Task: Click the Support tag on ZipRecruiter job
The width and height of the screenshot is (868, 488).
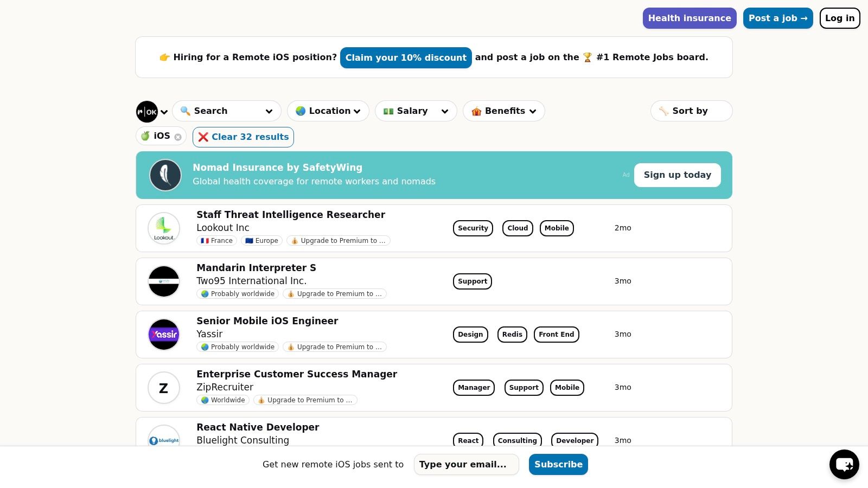Action: click(x=524, y=388)
